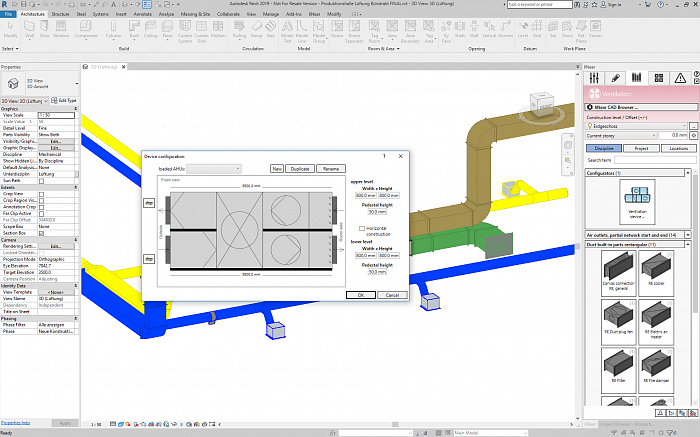The height and width of the screenshot is (437, 700).
Task: Click in the Search term field
Action: tap(655, 160)
